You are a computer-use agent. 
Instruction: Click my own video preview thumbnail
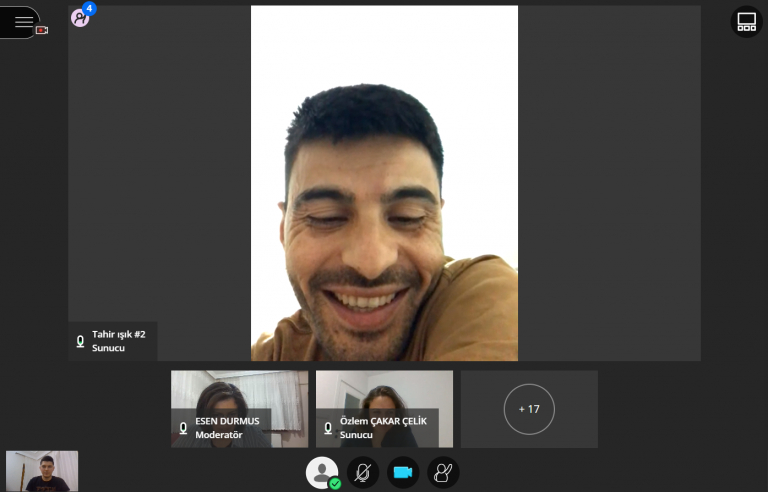pos(42,471)
